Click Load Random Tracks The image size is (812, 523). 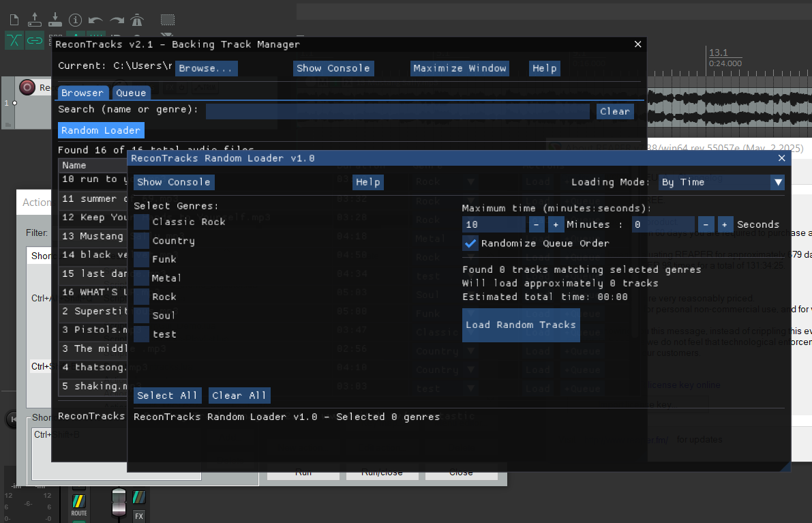tap(521, 325)
